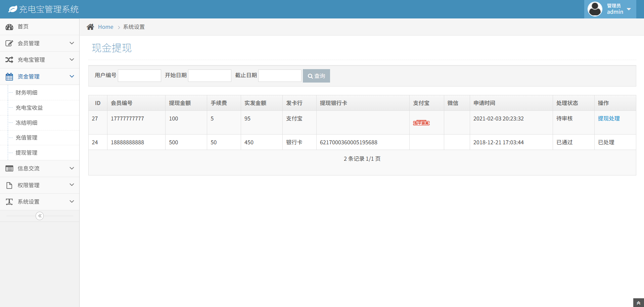Click the edit icon beside 会员管理
This screenshot has height=307, width=644.
pyautogui.click(x=9, y=43)
